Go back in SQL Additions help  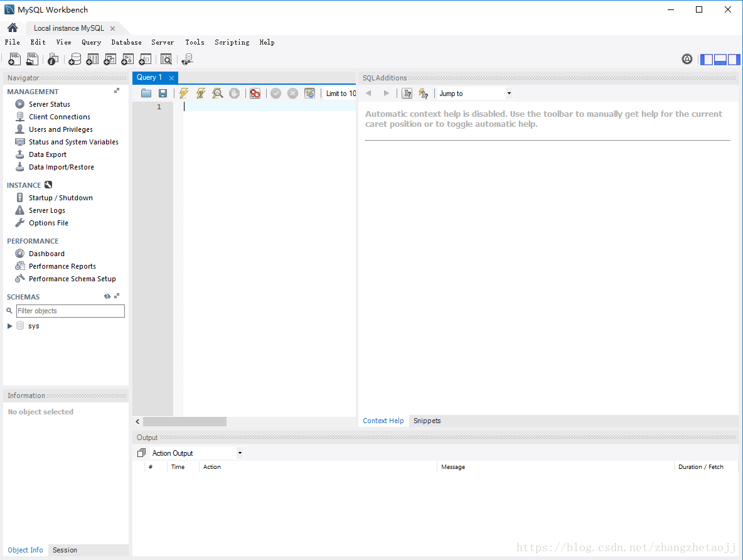[368, 94]
